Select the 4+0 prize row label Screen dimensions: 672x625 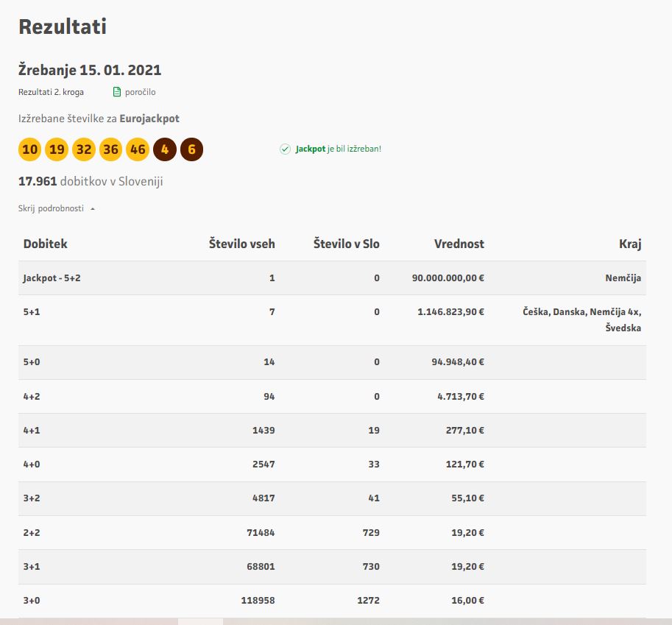click(x=32, y=464)
